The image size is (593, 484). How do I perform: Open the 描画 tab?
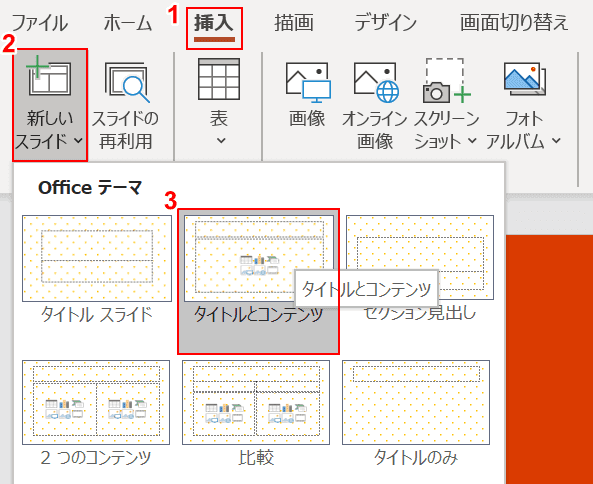tap(294, 23)
